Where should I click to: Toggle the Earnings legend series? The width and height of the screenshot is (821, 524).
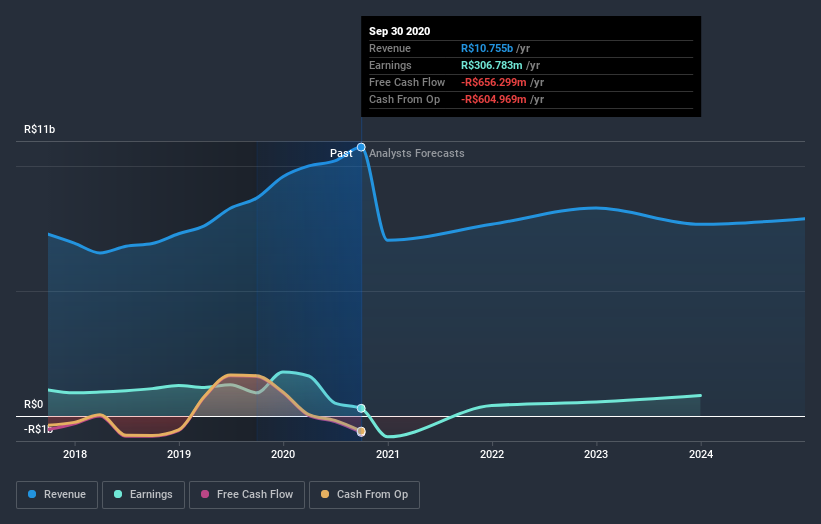(x=143, y=495)
